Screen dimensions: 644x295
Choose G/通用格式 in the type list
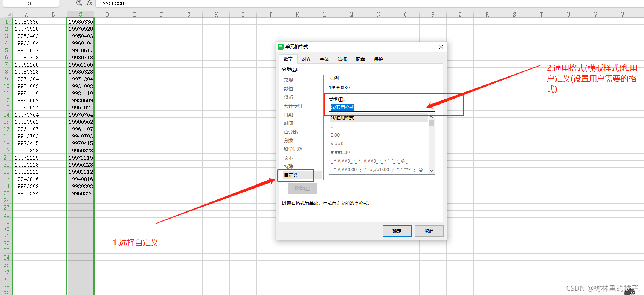coord(379,118)
